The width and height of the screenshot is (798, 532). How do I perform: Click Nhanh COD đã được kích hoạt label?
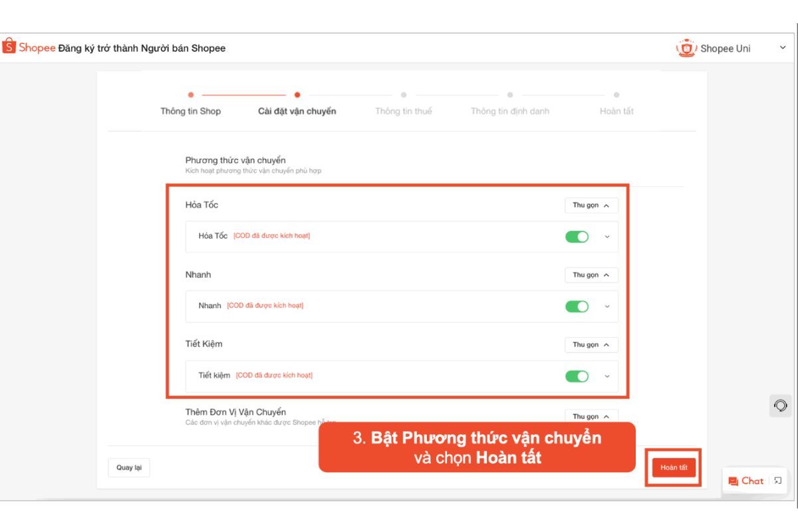pos(265,306)
